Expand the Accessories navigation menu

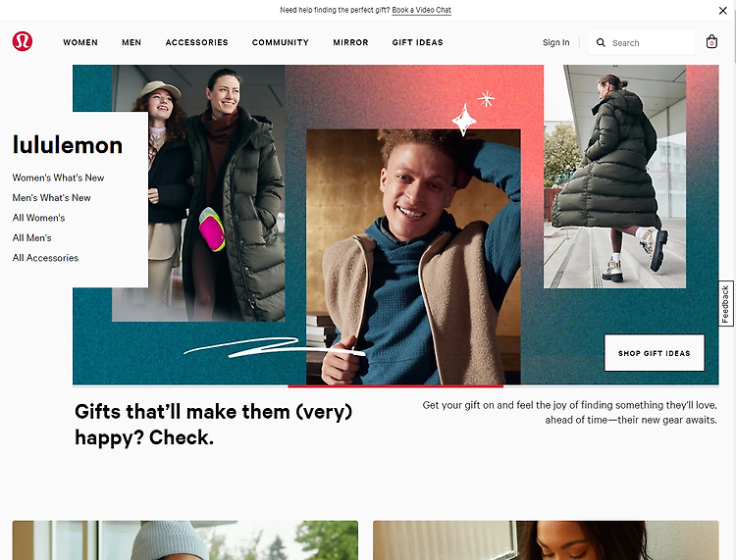pyautogui.click(x=196, y=42)
